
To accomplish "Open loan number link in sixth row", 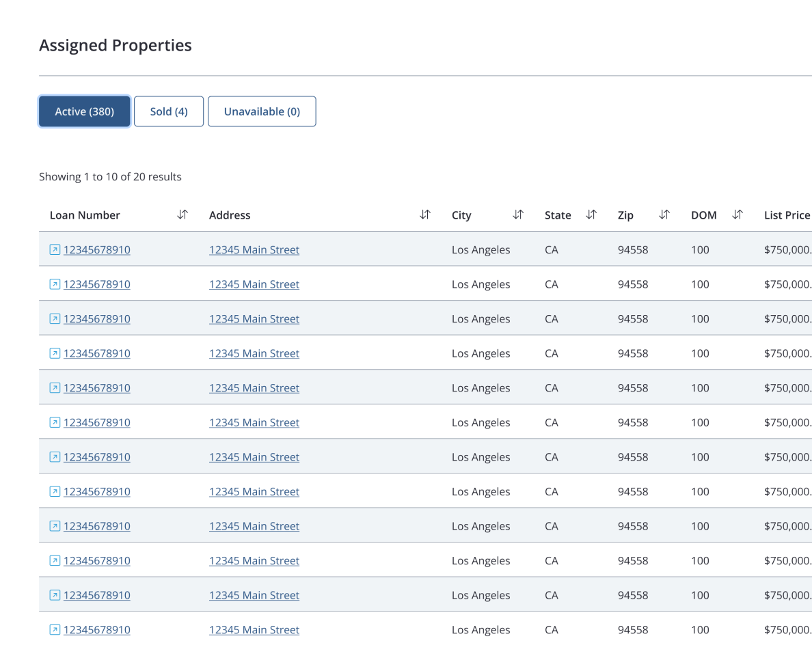I will click(97, 422).
